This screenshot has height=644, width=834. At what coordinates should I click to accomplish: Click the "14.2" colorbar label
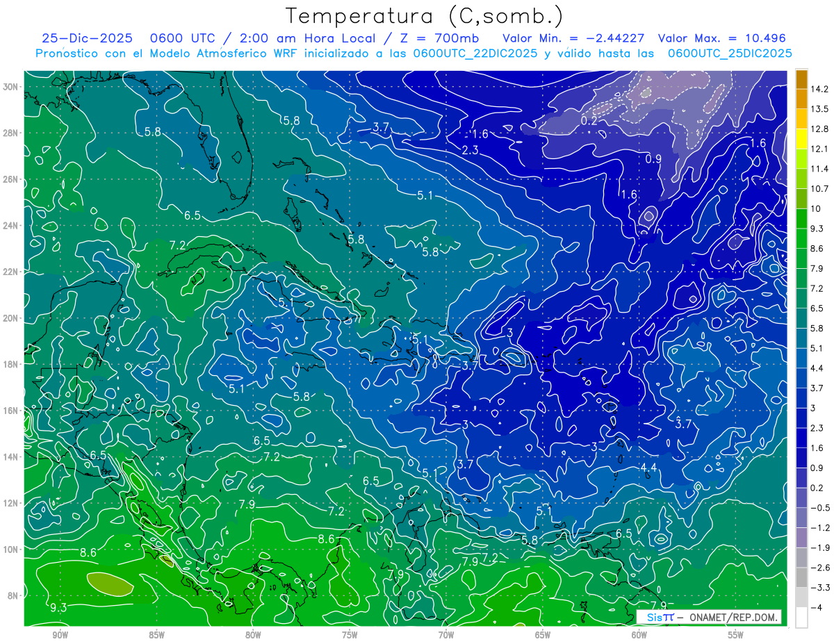pos(821,89)
